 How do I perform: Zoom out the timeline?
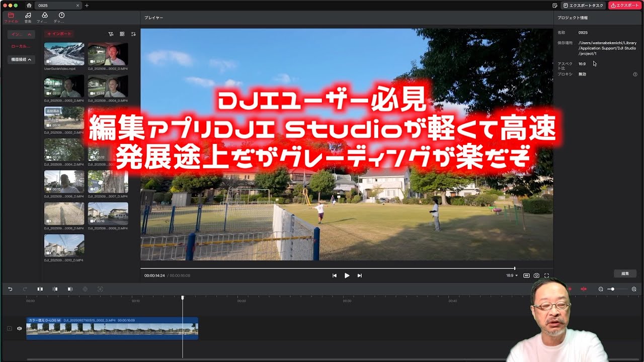(601, 289)
